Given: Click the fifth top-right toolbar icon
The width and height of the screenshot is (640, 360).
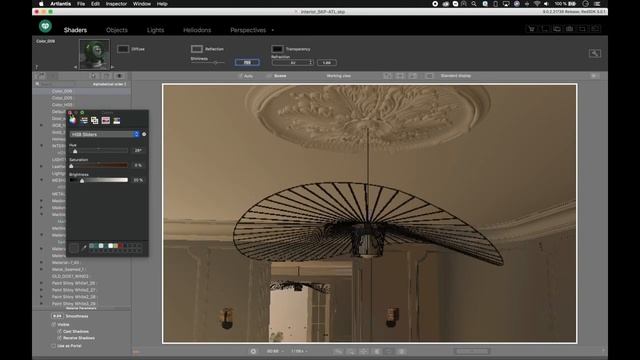Looking at the screenshot, I should pos(582,29).
